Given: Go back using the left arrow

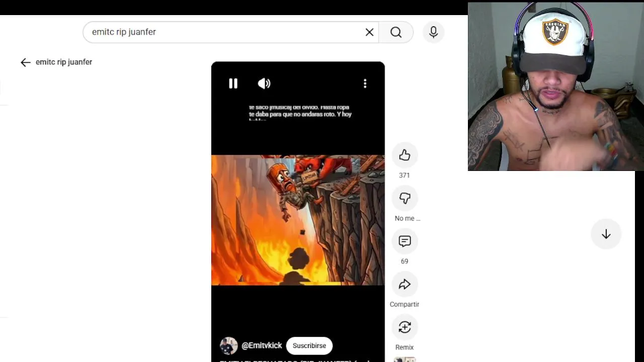Looking at the screenshot, I should [26, 62].
